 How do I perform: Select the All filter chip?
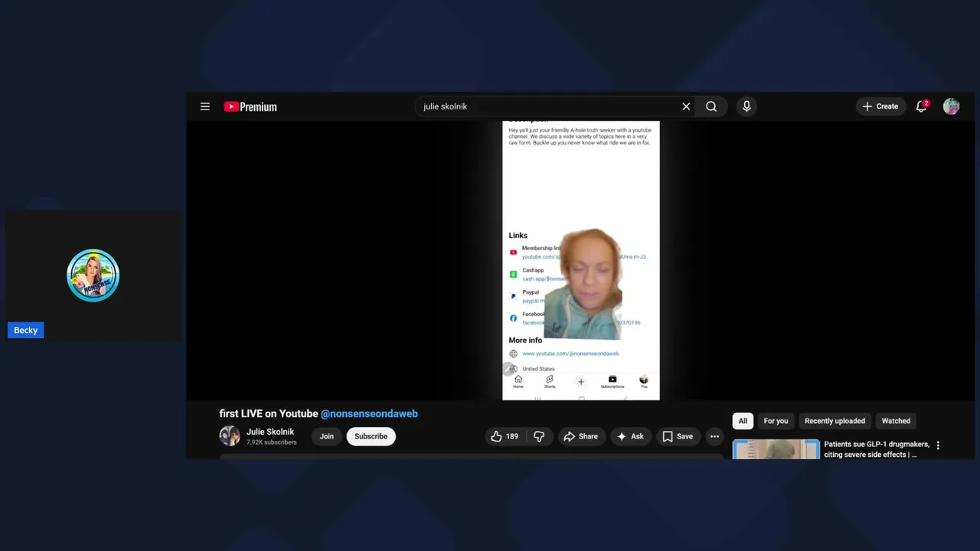pos(743,421)
